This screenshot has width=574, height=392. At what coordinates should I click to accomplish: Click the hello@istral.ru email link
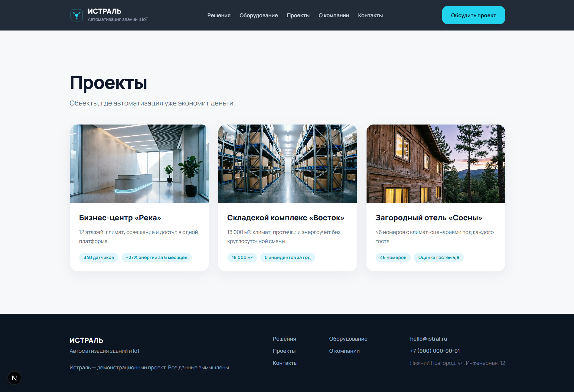pos(429,339)
